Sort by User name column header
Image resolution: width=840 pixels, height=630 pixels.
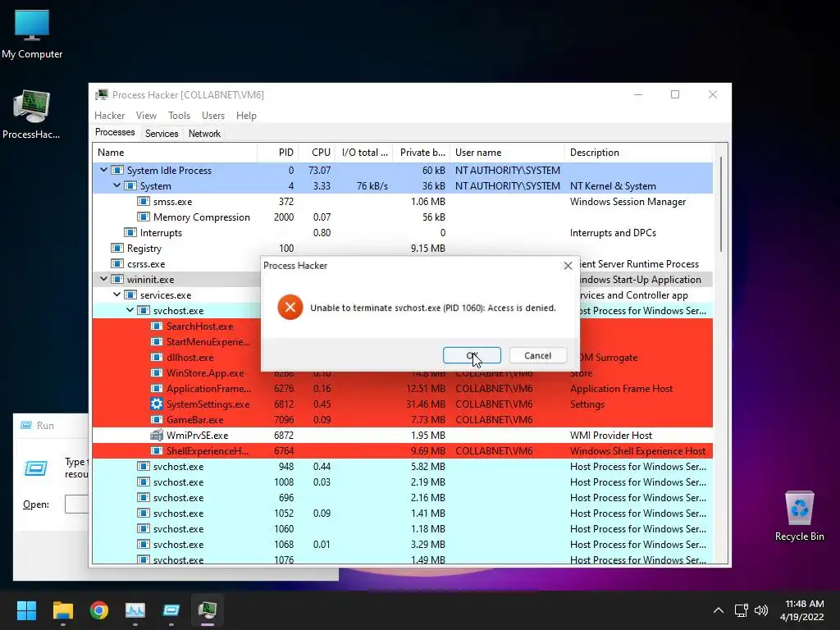pos(507,153)
